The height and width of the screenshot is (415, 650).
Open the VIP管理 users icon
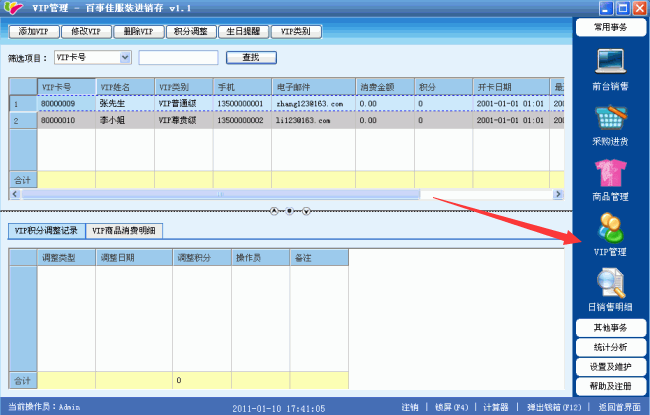pos(610,228)
